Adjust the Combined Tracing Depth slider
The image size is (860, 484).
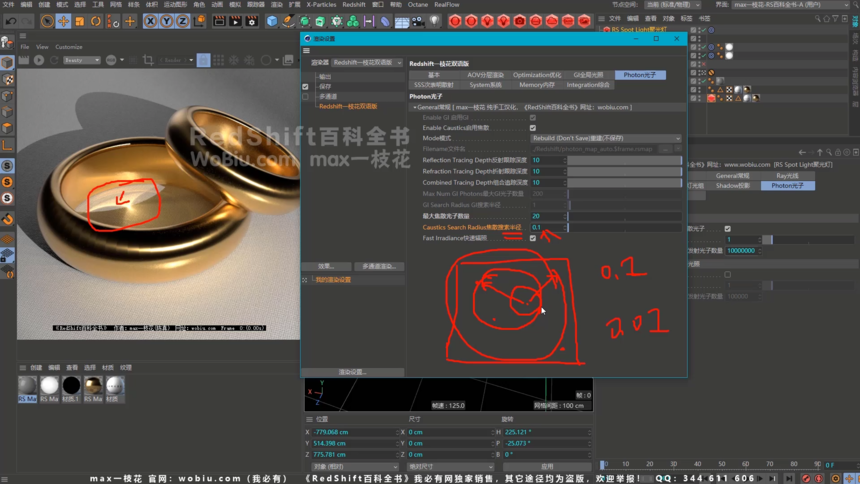(x=625, y=182)
